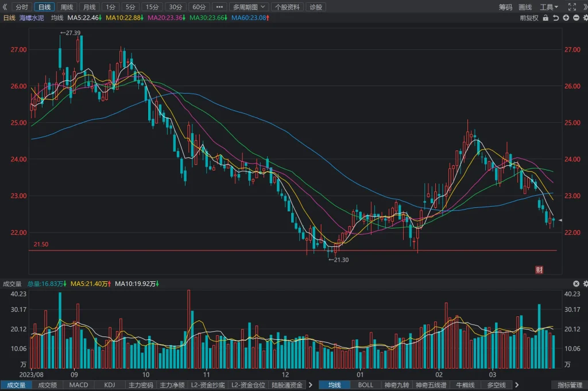This screenshot has height=391, width=588.
Task: Select the 60分 period
Action: (199, 7)
